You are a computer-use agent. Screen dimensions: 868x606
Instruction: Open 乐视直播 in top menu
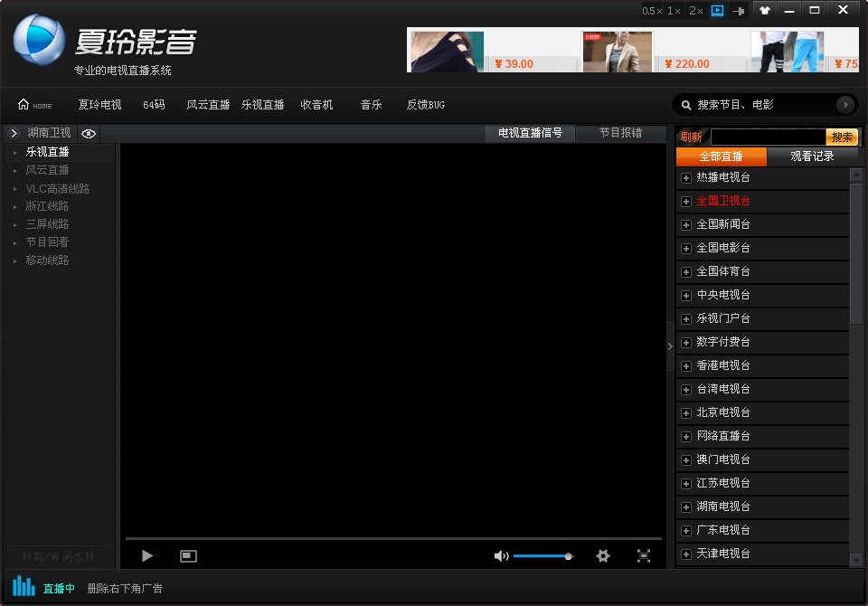[262, 105]
